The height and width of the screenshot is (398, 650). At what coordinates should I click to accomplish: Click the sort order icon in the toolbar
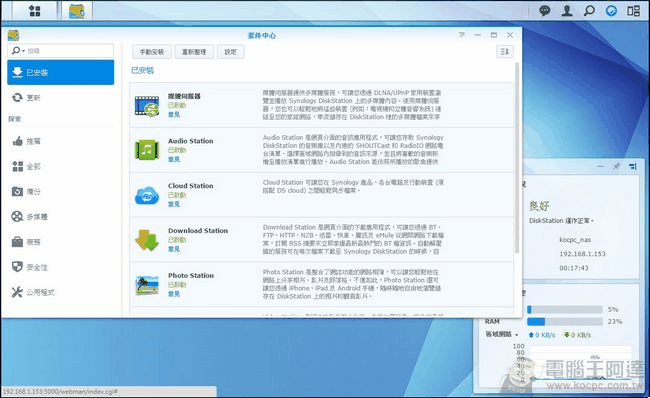504,51
